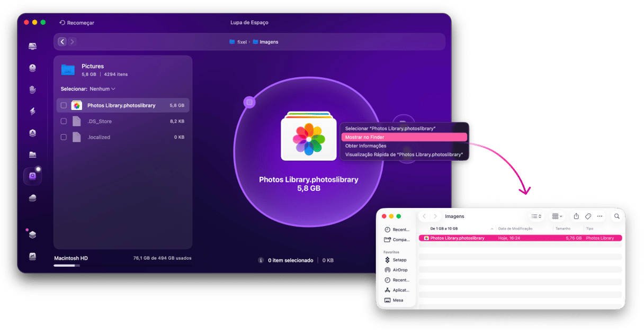
Task: Click the Tag icon in the Finder toolbar
Action: click(588, 216)
